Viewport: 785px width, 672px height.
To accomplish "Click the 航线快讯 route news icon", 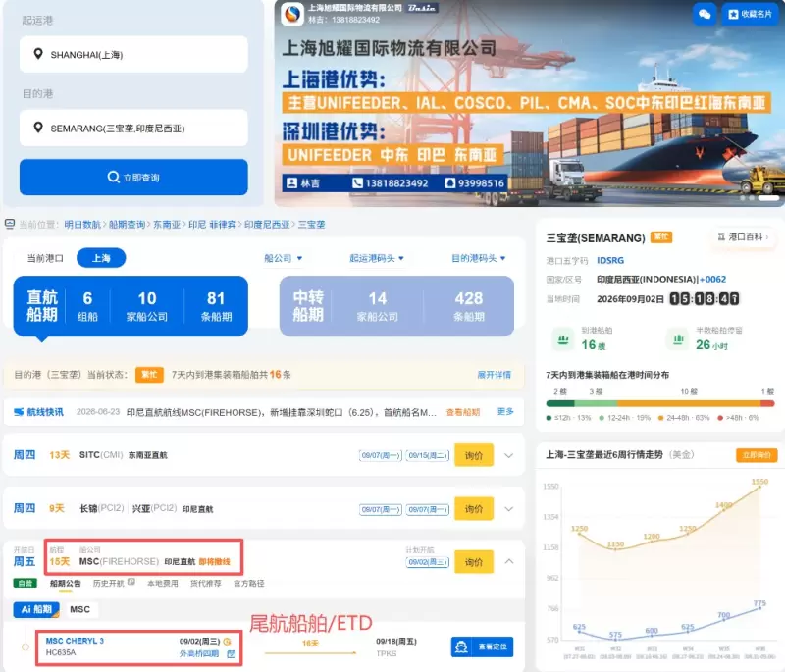I will pyautogui.click(x=19, y=412).
